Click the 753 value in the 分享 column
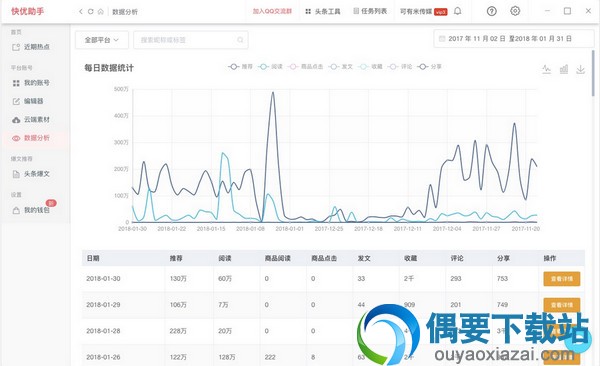 [x=502, y=279]
